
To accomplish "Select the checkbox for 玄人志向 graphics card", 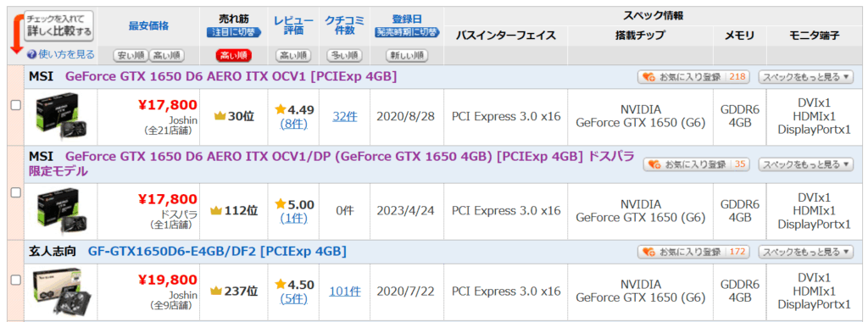I will point(16,280).
